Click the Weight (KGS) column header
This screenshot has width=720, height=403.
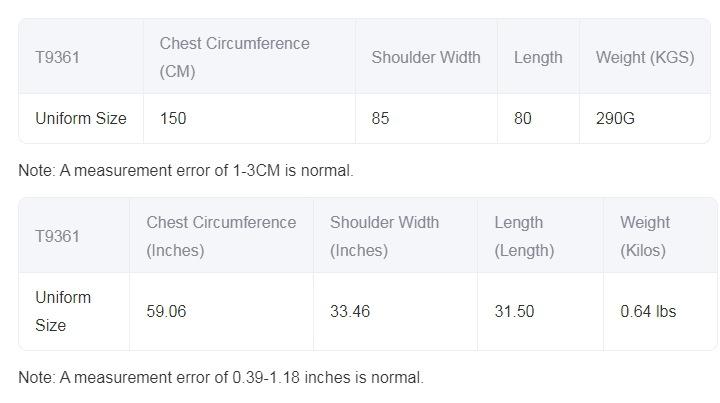click(645, 57)
